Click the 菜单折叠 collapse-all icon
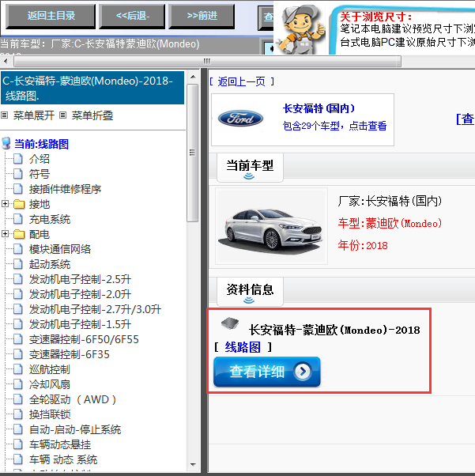This screenshot has height=476, width=475. pyautogui.click(x=62, y=115)
